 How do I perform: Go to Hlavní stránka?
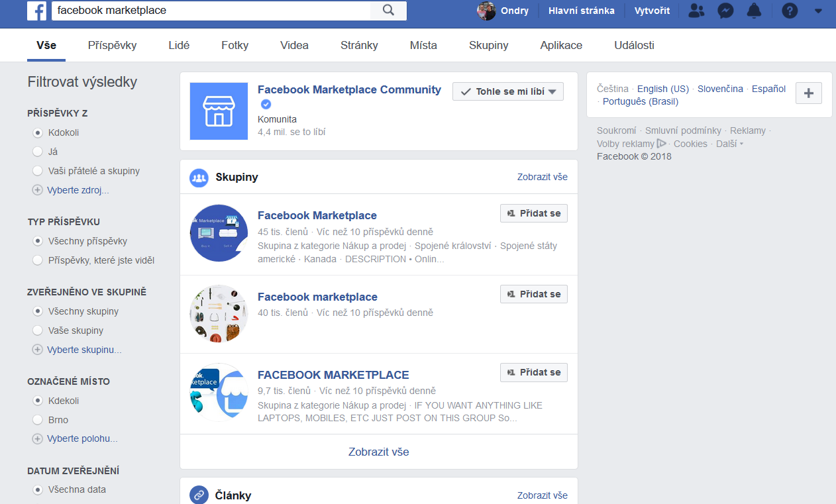[582, 11]
